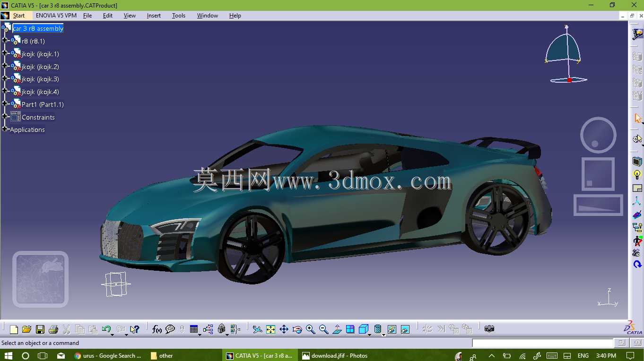Click the command input field in status bar
Image resolution: width=644 pixels, height=361 pixels.
pyautogui.click(x=543, y=343)
